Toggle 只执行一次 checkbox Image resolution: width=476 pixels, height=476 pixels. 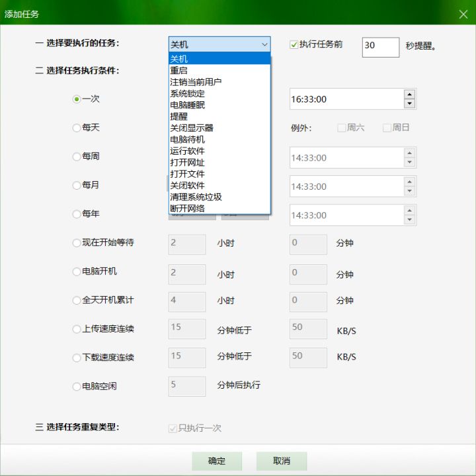(173, 428)
